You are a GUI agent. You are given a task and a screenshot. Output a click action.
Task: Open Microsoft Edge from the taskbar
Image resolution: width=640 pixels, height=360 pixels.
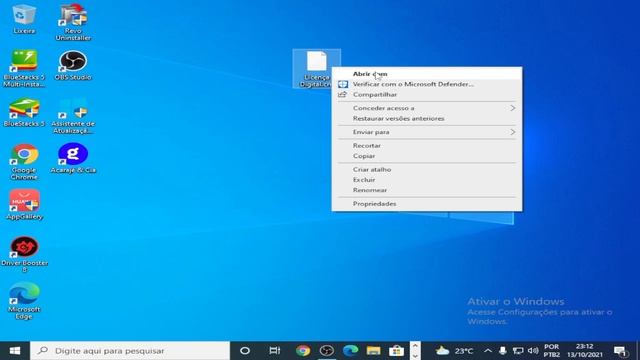point(350,351)
